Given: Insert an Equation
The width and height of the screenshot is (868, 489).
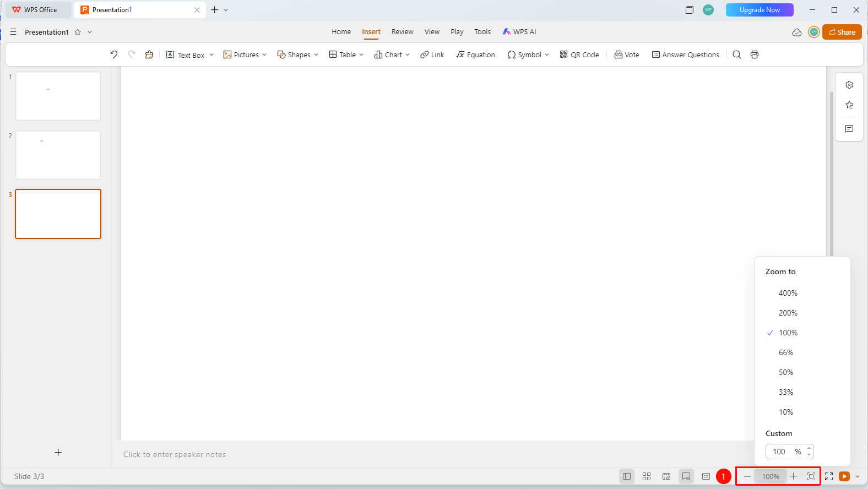Looking at the screenshot, I should tap(476, 55).
